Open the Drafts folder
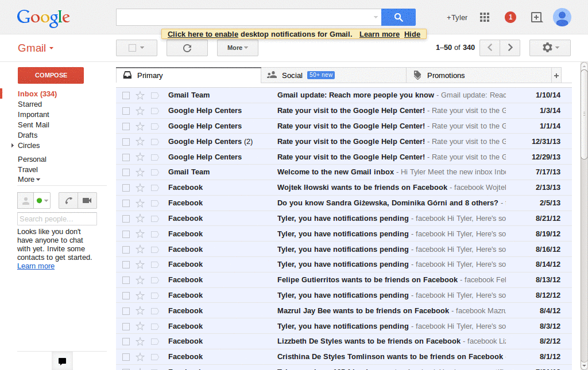Screen dimensions: 588x370 [x=28, y=135]
